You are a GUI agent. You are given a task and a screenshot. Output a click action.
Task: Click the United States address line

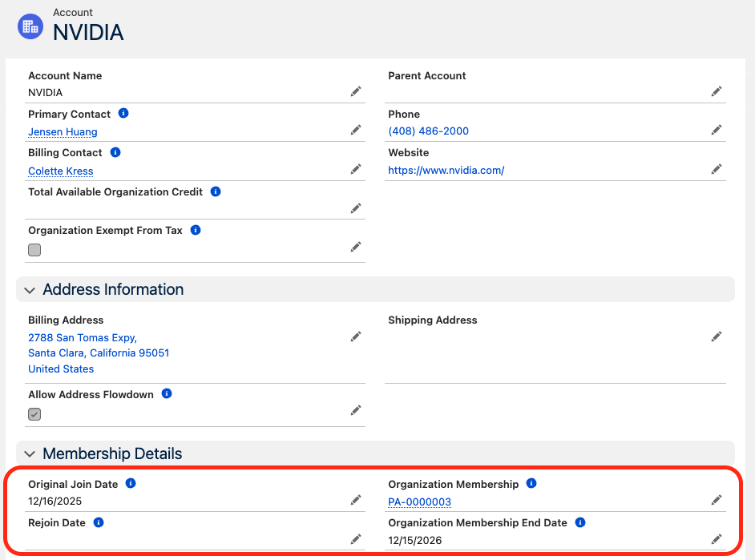pyautogui.click(x=61, y=369)
